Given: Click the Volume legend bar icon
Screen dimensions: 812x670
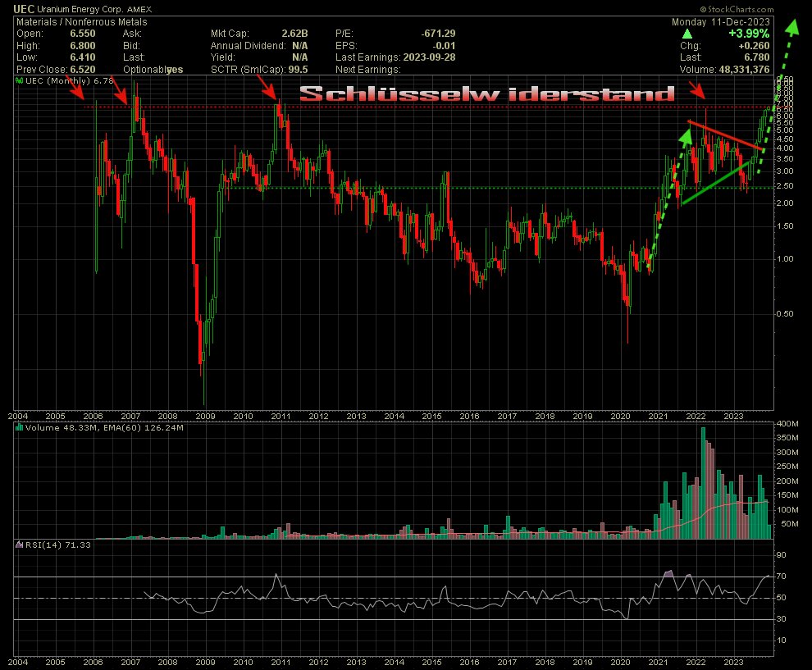Looking at the screenshot, I should click(x=18, y=427).
